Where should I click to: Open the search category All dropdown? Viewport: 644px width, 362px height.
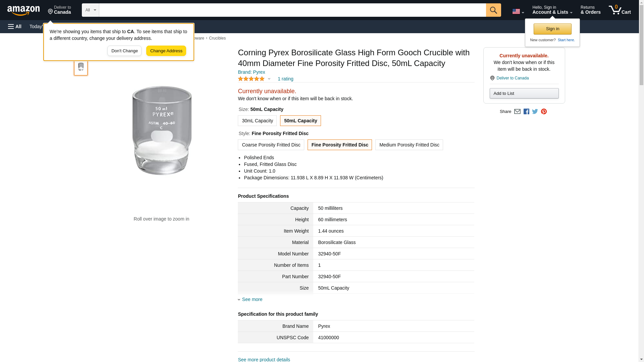pos(90,10)
